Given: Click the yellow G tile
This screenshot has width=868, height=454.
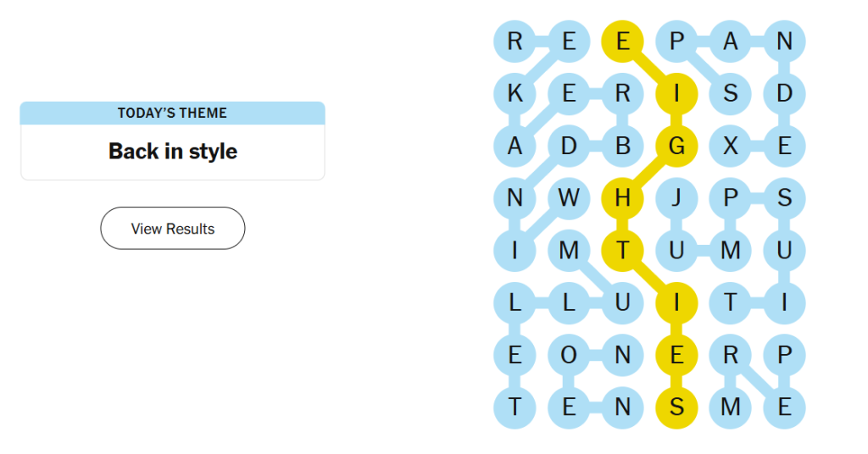Looking at the screenshot, I should pos(676,146).
